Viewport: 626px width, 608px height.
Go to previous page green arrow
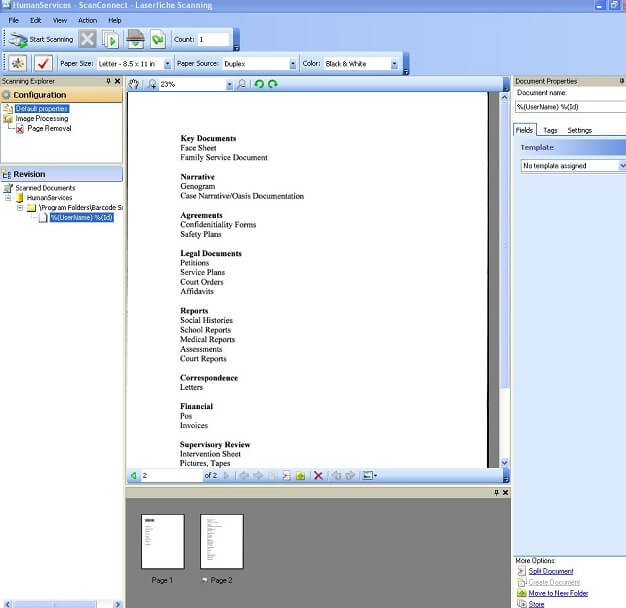(x=134, y=475)
